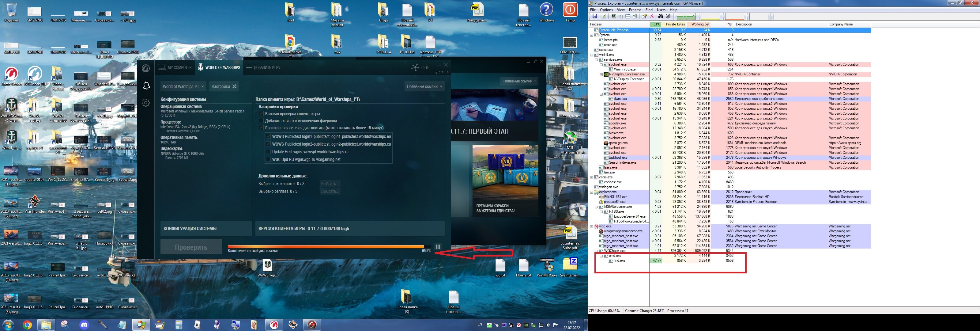The image size is (980, 331).
Task: Click the notifications bell icon in WGCheck sidebar
Action: pyautogui.click(x=146, y=86)
